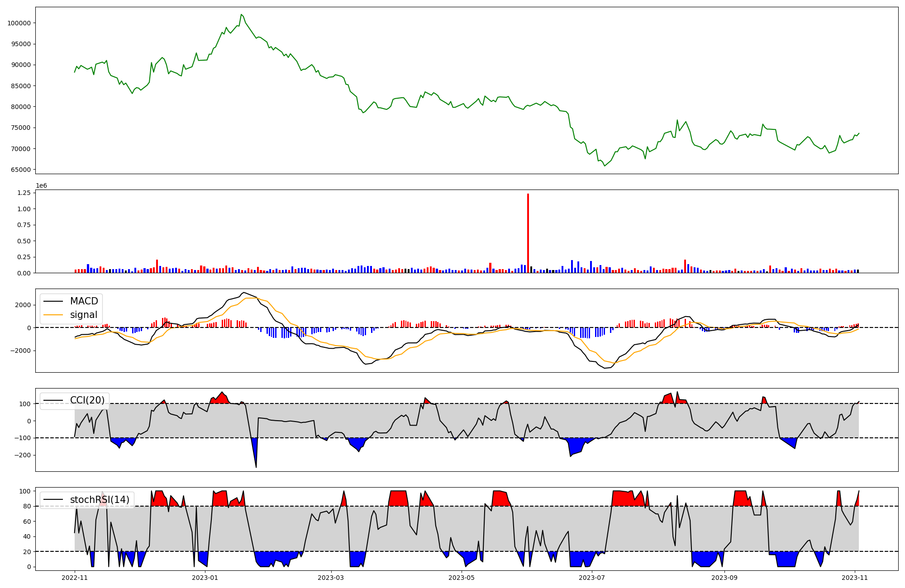This screenshot has height=588, width=905.
Task: Click the 1.25 volume axis tick label
Action: pos(24,193)
